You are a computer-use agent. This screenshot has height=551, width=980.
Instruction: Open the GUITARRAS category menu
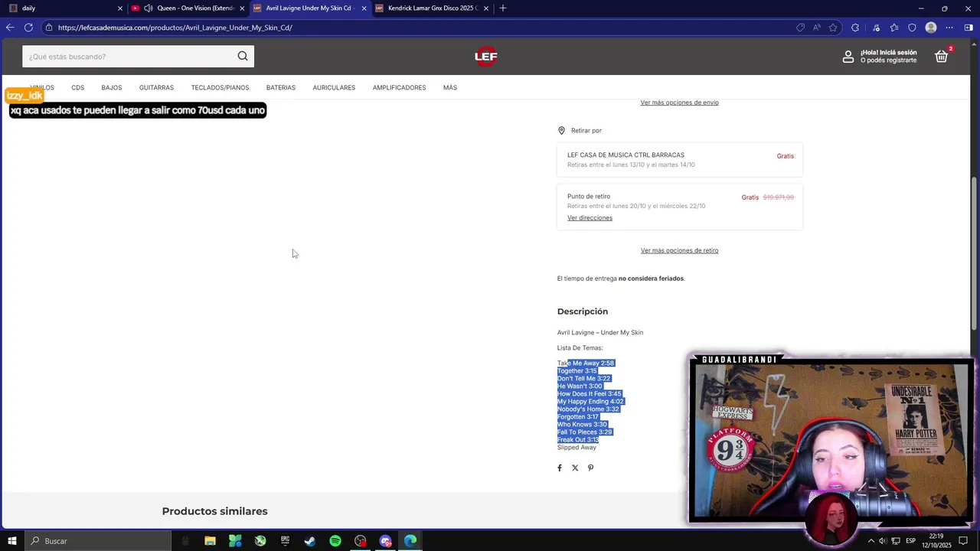[x=156, y=88]
